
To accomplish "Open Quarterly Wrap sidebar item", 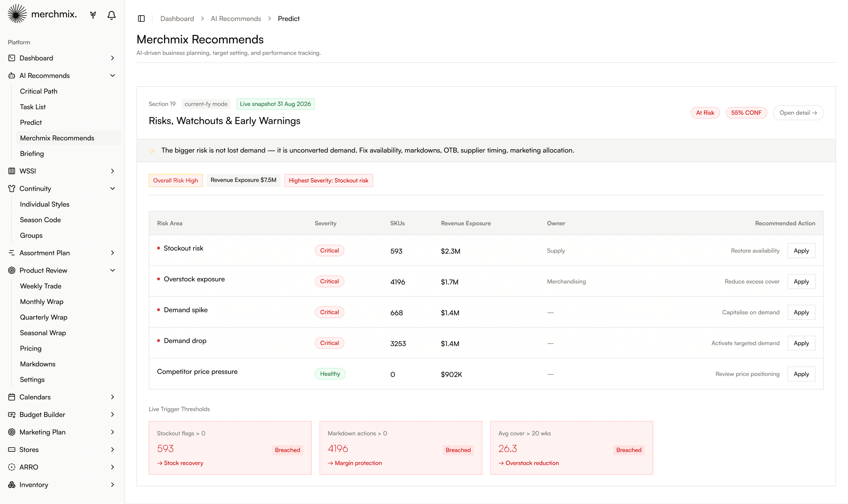I will point(68,317).
